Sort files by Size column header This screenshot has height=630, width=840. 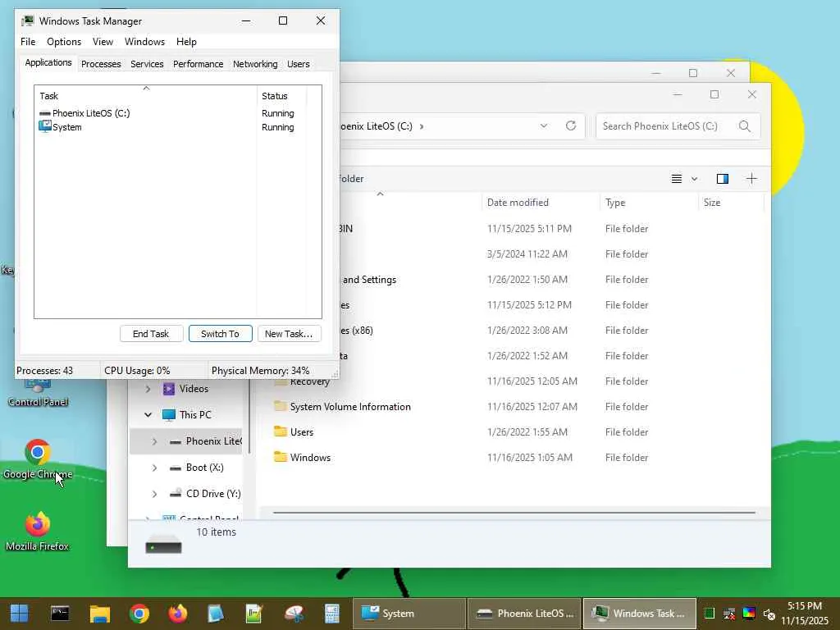[x=731, y=203]
